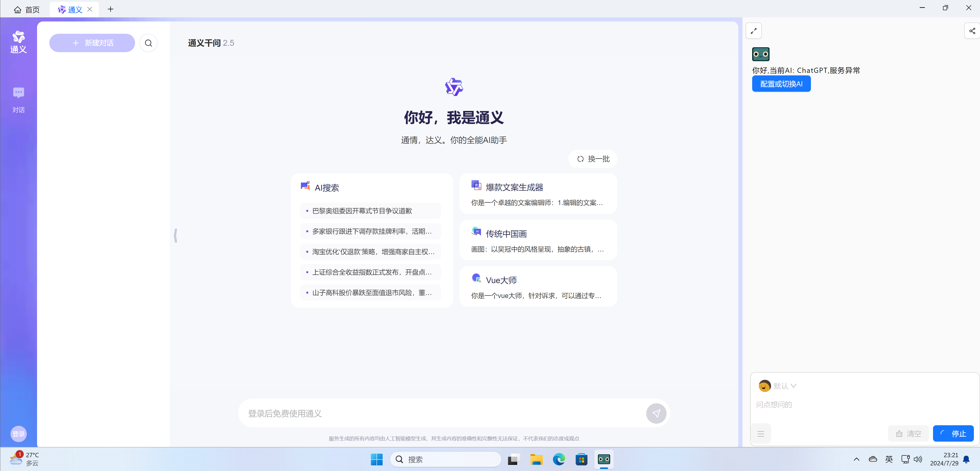This screenshot has width=980, height=471.
Task: Open the hamburger menu in chat box
Action: 761,434
